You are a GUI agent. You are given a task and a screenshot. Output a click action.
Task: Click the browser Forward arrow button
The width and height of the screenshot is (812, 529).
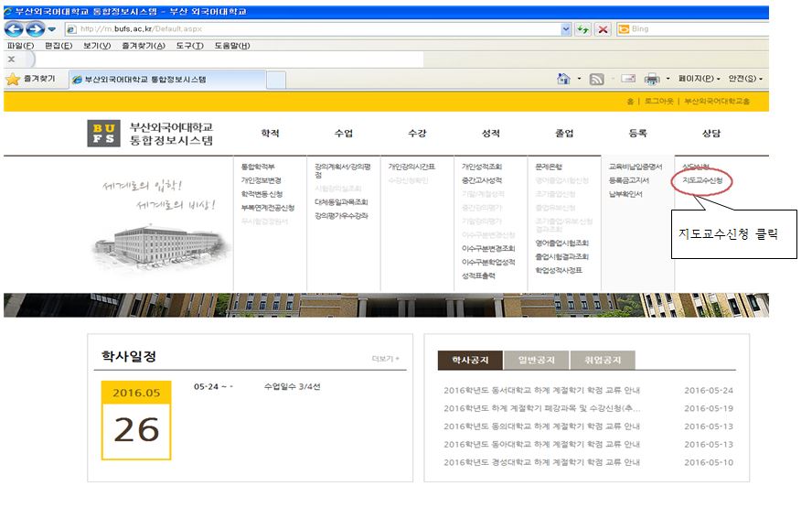click(x=36, y=29)
